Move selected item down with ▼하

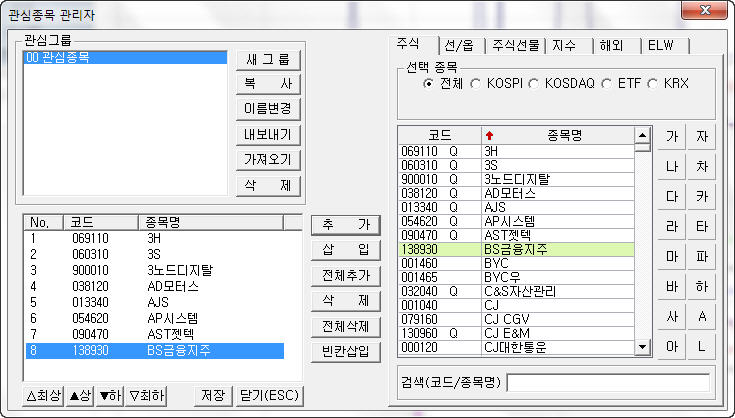pos(109,394)
